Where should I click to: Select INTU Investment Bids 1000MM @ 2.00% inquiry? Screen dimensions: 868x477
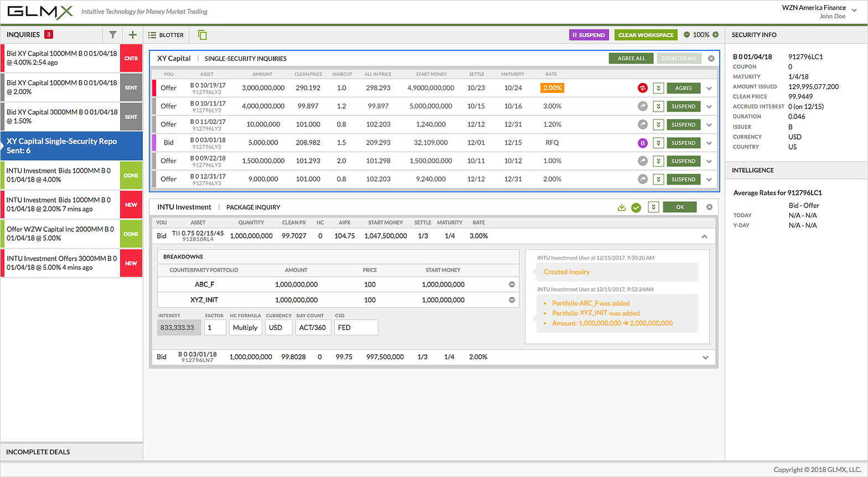[x=71, y=205]
